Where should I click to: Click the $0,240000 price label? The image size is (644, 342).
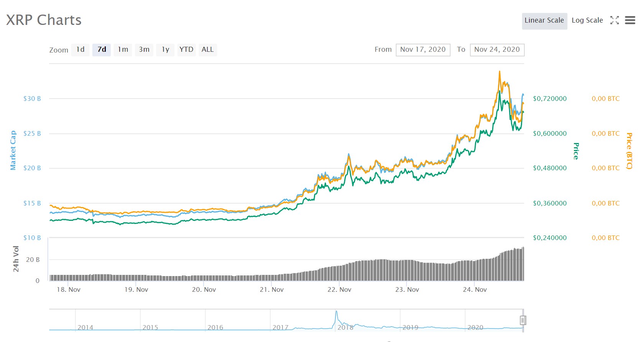(x=550, y=238)
